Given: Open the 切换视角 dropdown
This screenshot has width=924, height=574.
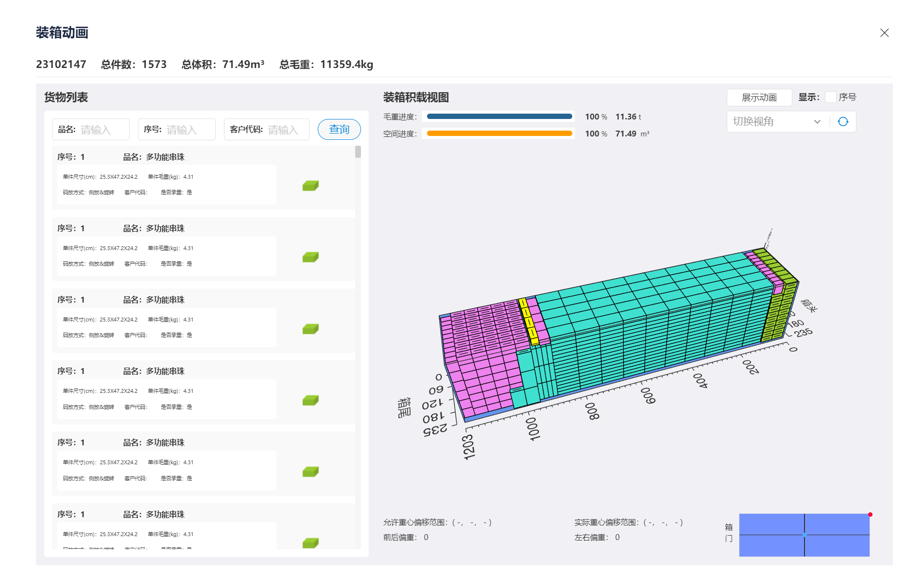Looking at the screenshot, I should point(777,121).
